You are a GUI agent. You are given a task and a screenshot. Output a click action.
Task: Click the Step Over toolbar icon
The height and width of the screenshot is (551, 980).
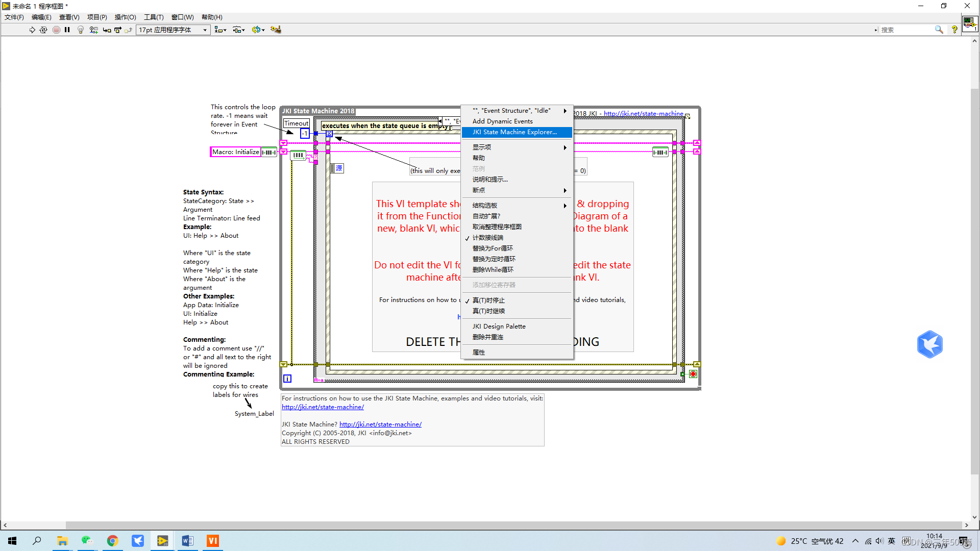[x=118, y=30]
